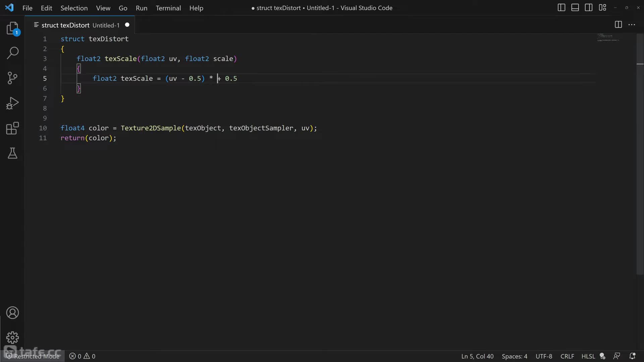
Task: Close the unsaved Untitled-1 tab dot
Action: pyautogui.click(x=127, y=25)
